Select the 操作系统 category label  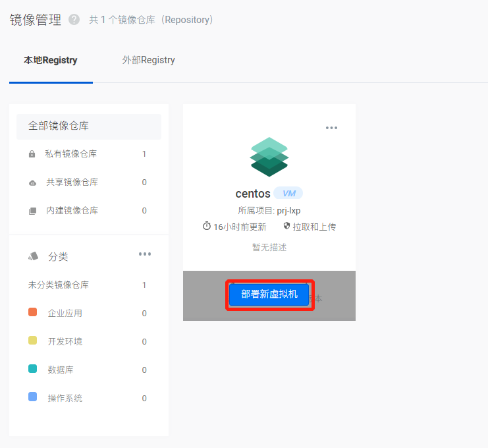point(65,398)
